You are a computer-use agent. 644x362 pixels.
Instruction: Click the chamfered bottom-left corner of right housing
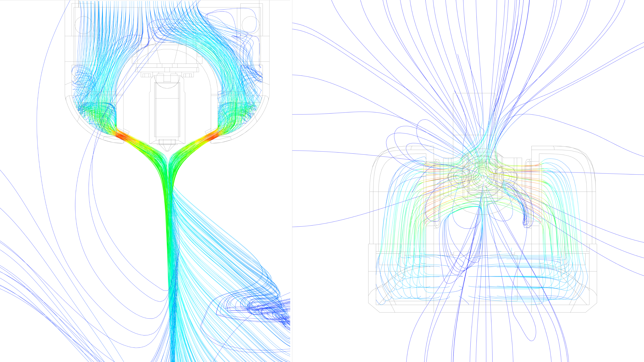tap(374, 308)
